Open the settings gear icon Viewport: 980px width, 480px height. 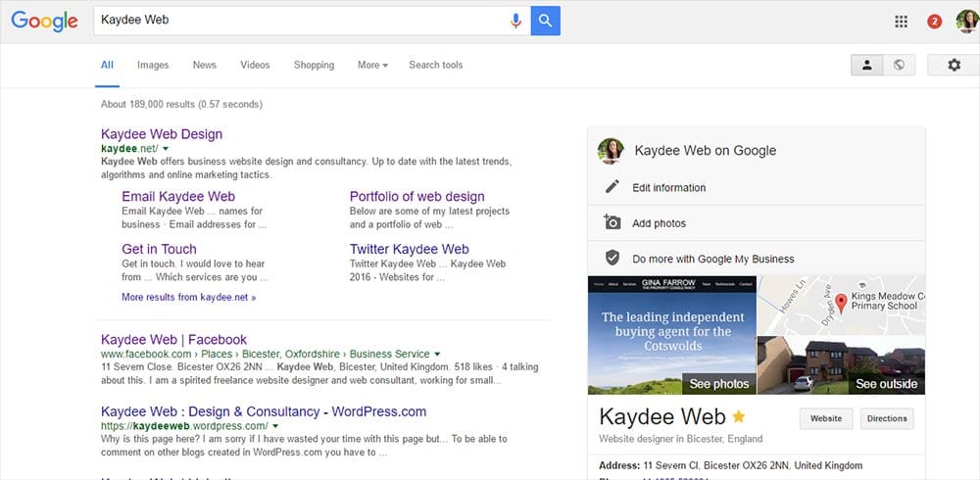click(x=954, y=65)
